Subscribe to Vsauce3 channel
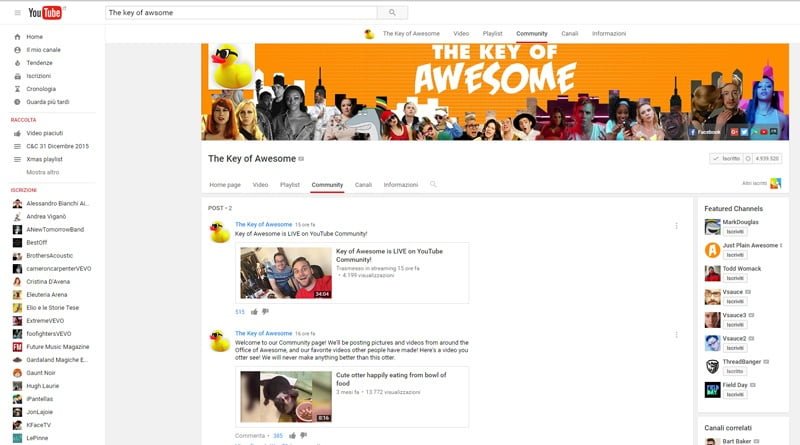Viewport: 800px width, 445px height. 735,325
